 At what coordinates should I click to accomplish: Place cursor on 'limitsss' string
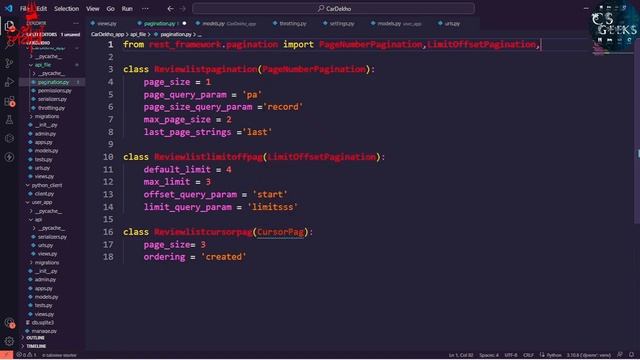pyautogui.click(x=273, y=207)
